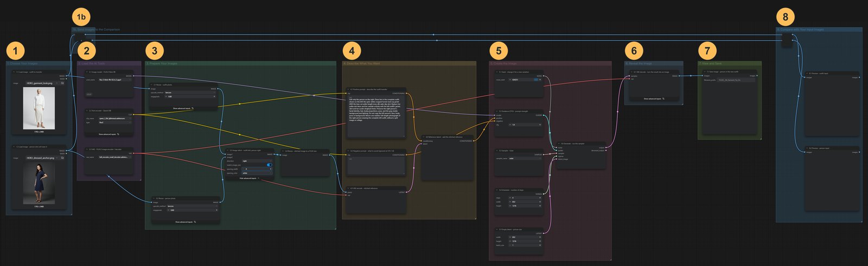Hide advanced inputs on Image stitch node

click(x=250, y=178)
